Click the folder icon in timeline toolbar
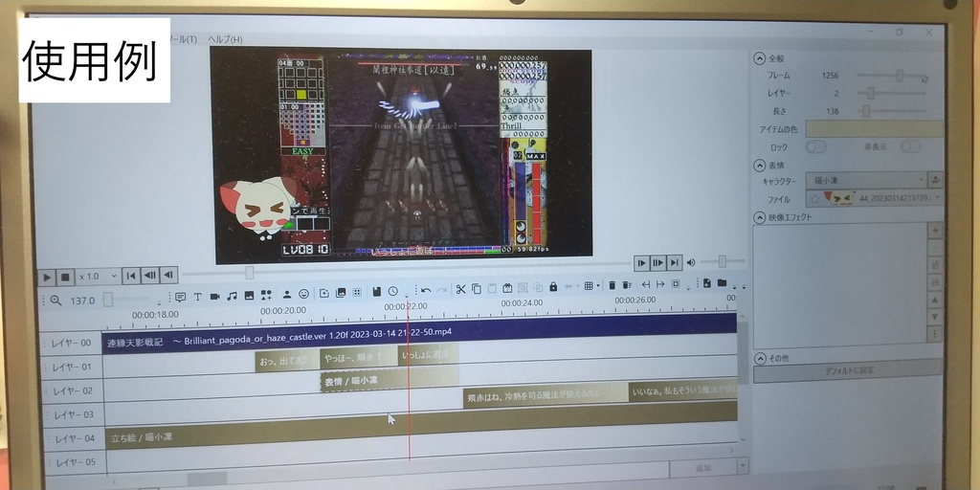This screenshot has width=980, height=490. (722, 283)
